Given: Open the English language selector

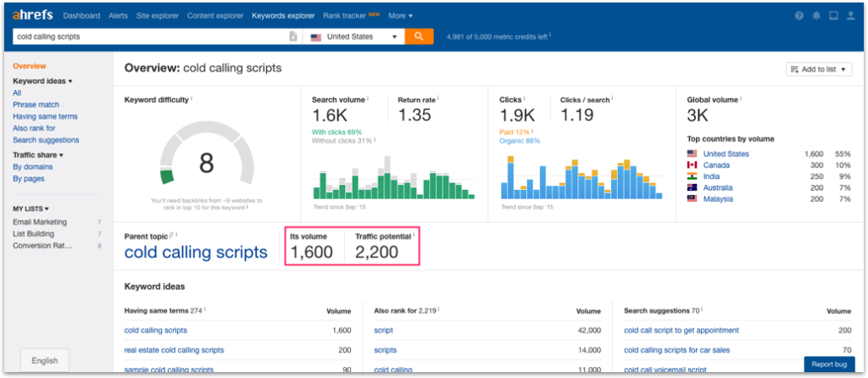Looking at the screenshot, I should click(x=45, y=360).
